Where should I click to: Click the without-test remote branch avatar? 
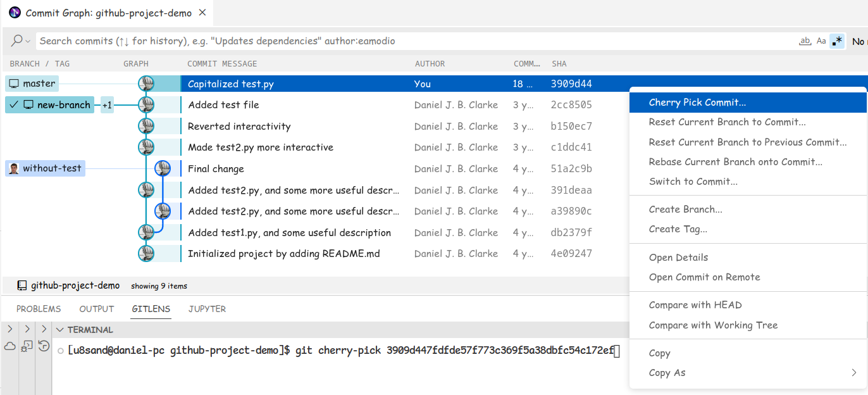14,168
